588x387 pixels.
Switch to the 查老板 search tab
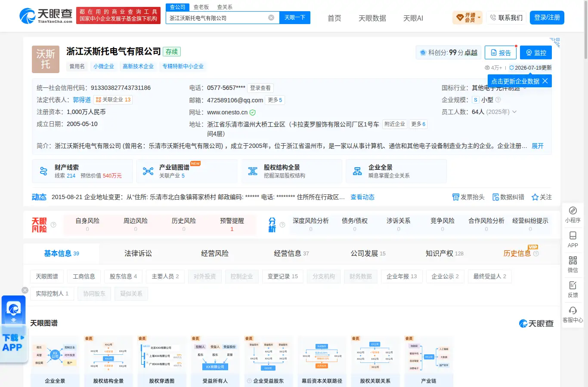point(201,7)
